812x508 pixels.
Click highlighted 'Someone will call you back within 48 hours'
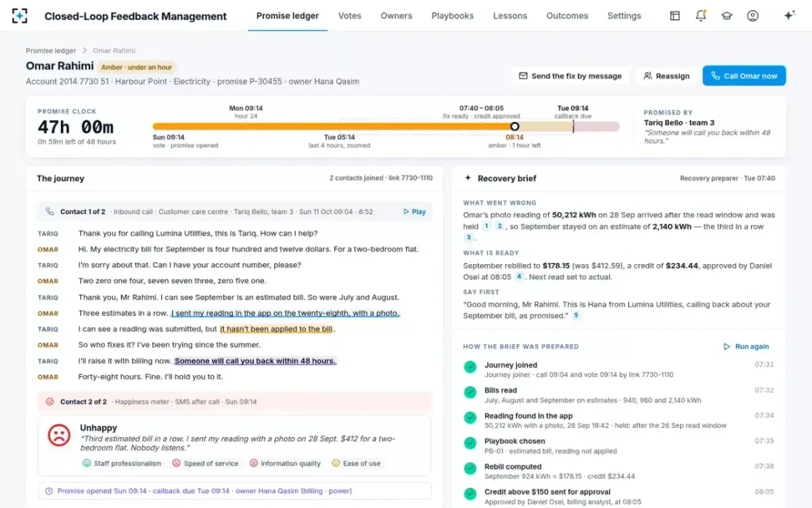pyautogui.click(x=254, y=361)
